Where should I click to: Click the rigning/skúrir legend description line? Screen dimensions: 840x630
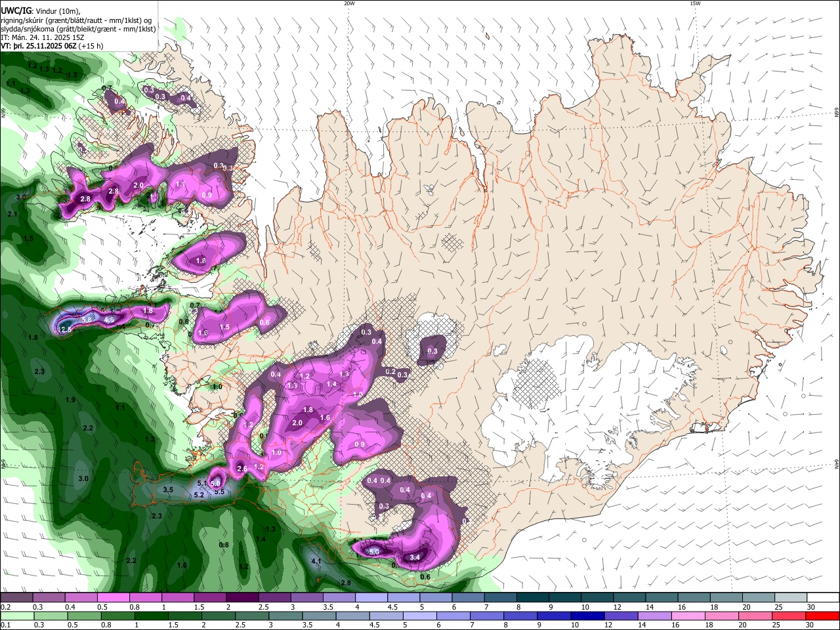click(x=76, y=20)
